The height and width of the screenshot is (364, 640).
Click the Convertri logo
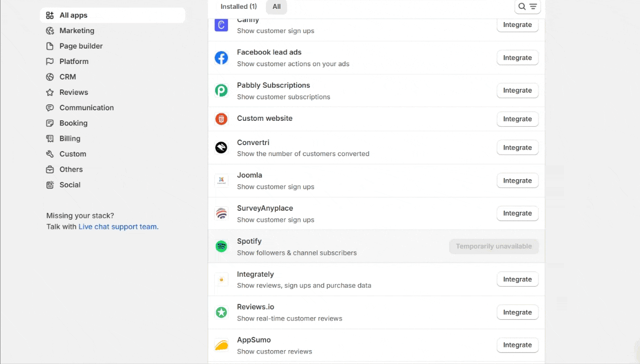(x=221, y=147)
